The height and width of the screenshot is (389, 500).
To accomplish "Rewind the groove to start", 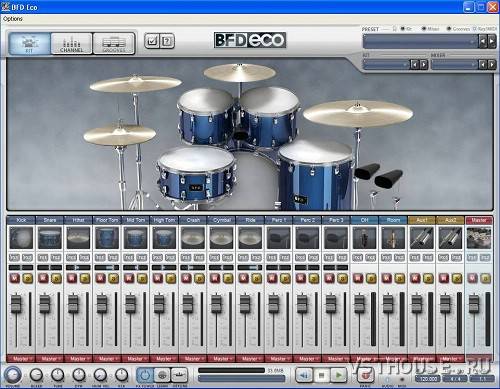I will coord(304,375).
